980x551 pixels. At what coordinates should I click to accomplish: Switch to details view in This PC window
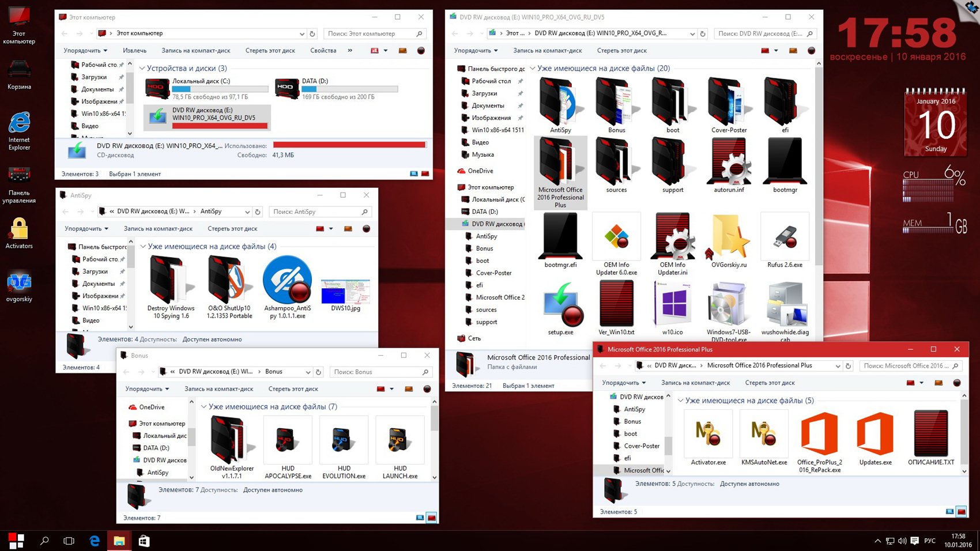(x=413, y=173)
